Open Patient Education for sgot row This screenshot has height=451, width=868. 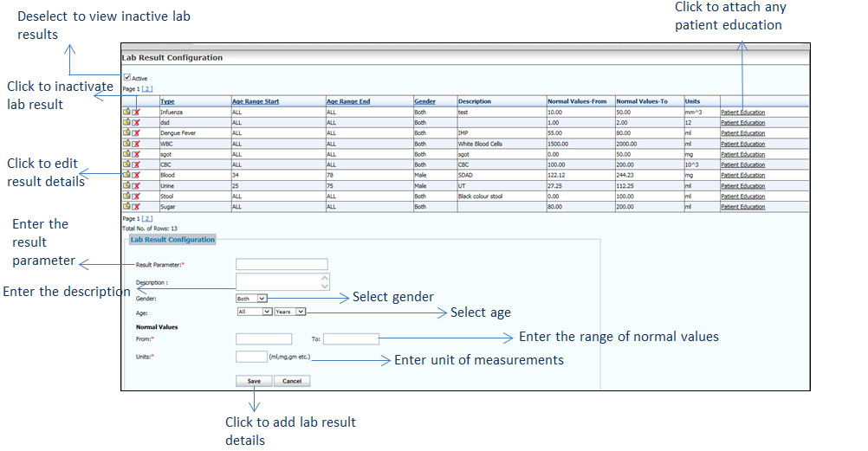click(x=743, y=154)
